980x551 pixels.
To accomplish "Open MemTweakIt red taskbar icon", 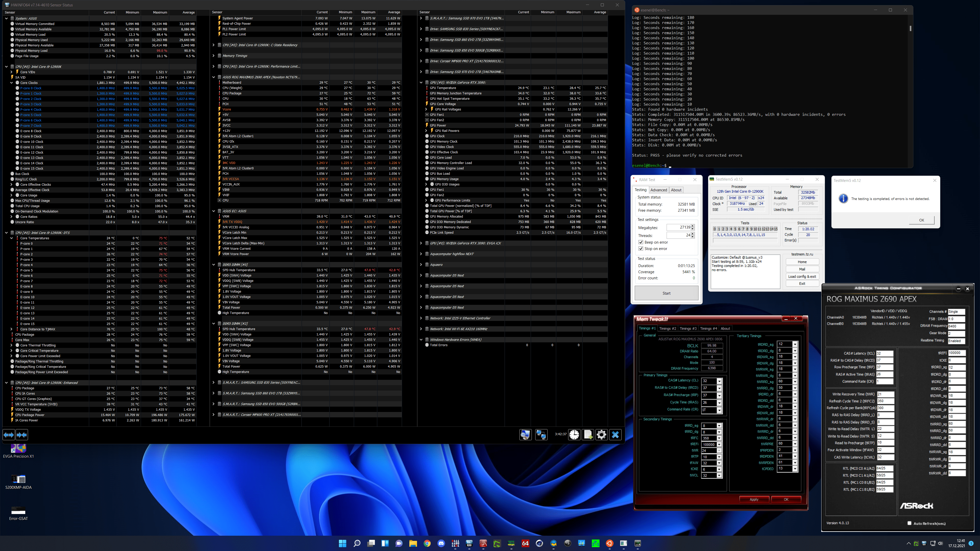I will 483,543.
